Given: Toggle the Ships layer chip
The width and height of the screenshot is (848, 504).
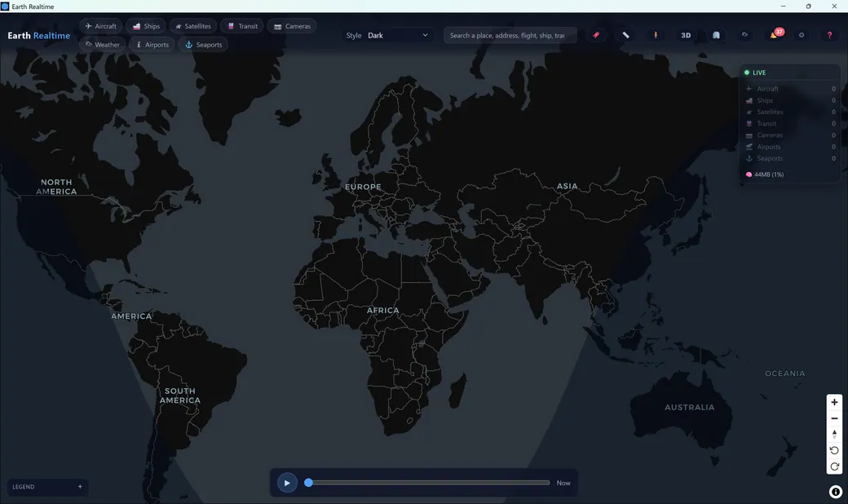Looking at the screenshot, I should 146,26.
